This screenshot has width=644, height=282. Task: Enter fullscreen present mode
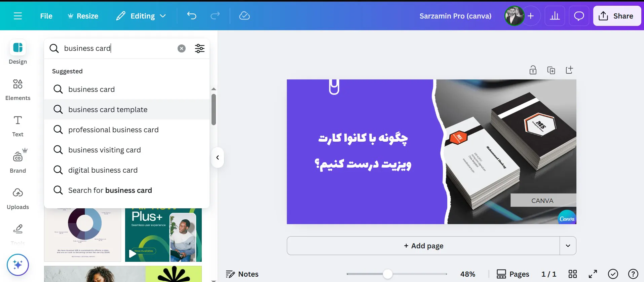click(x=593, y=274)
